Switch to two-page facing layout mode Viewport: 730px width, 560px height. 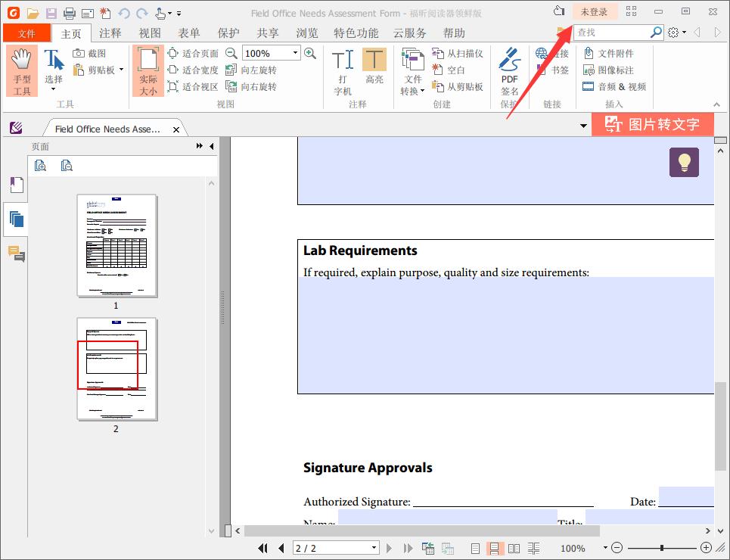pyautogui.click(x=514, y=548)
